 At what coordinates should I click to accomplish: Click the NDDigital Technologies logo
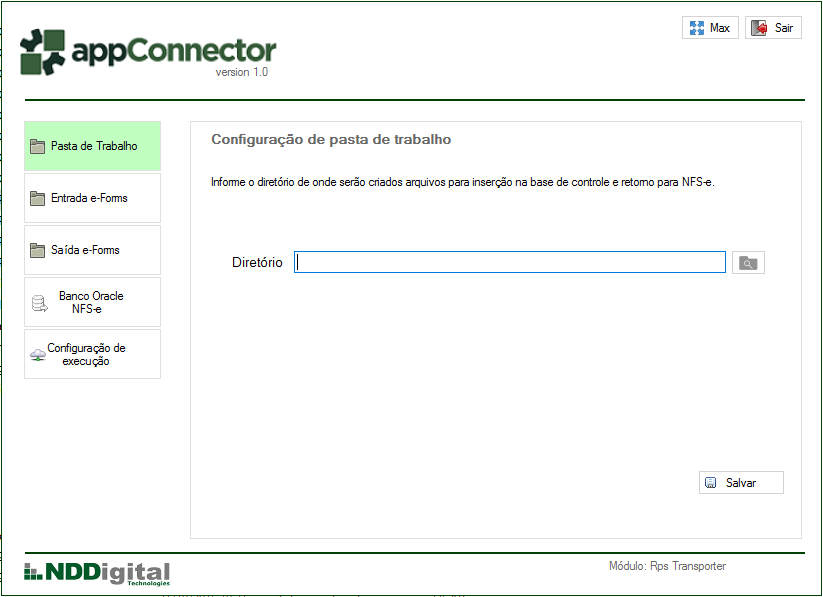(97, 573)
